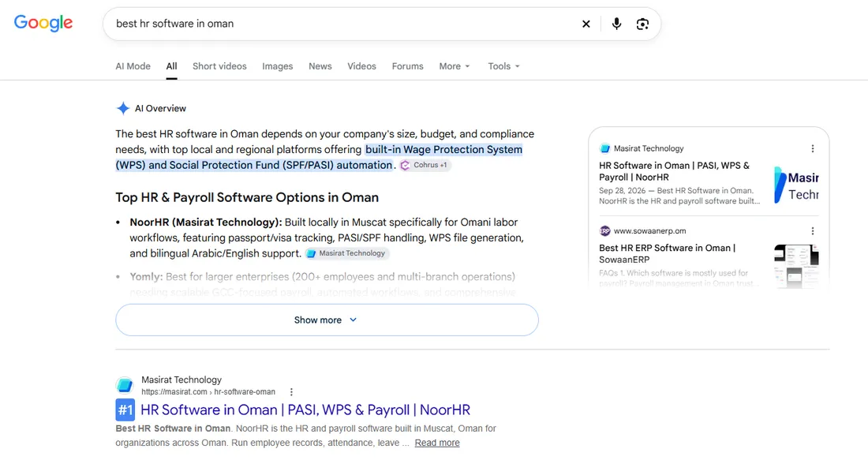This screenshot has height=460, width=868.
Task: Open search by image camera icon
Action: (642, 24)
